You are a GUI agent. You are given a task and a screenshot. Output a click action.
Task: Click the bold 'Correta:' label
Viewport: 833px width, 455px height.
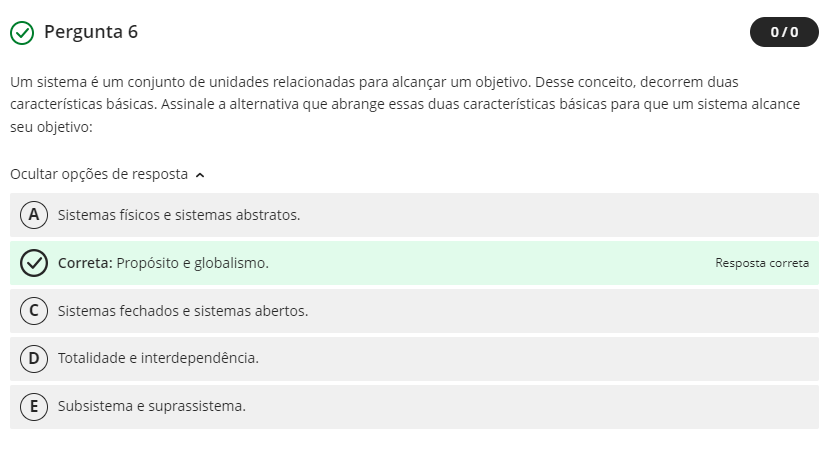tap(85, 263)
